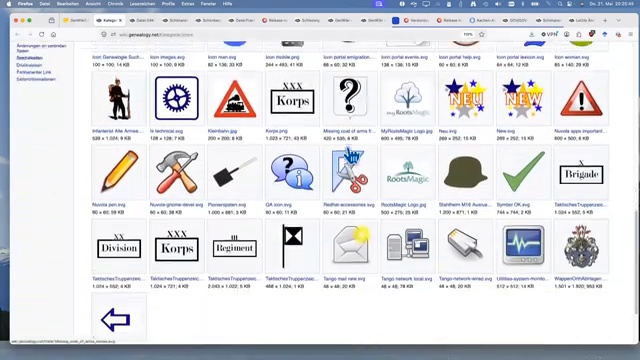Open the Division tactical sign image

coord(119,246)
